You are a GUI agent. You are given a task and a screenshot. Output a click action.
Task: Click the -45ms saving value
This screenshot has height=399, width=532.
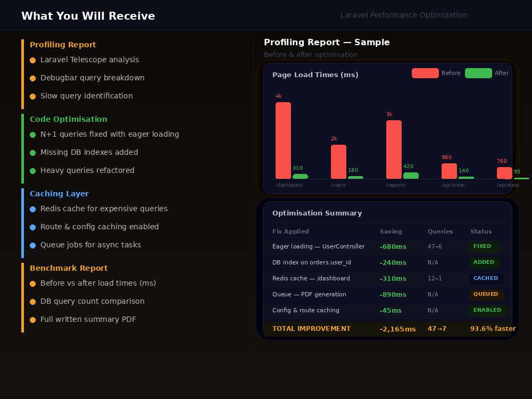(390, 311)
